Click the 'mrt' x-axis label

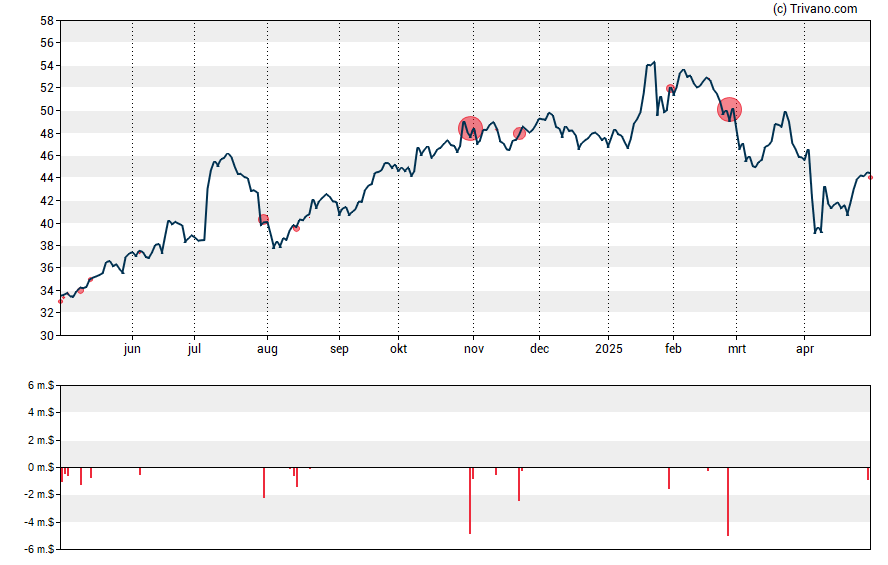point(737,349)
